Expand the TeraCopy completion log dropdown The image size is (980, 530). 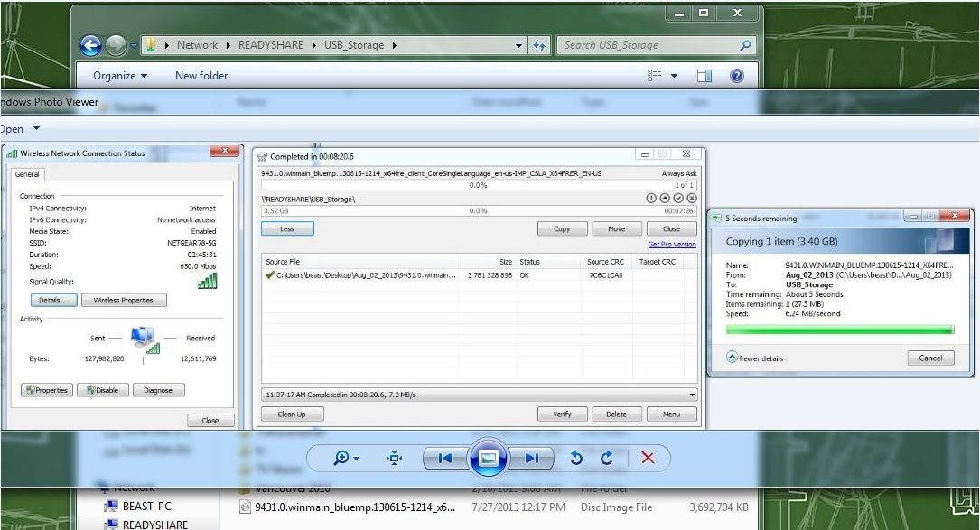692,395
